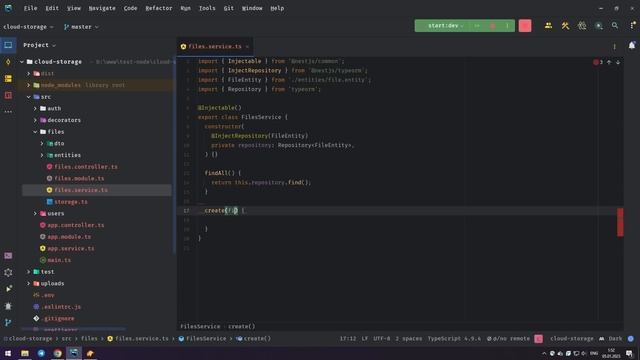This screenshot has width=640, height=360.
Task: Go to next highlighted error arrow
Action: point(618,62)
